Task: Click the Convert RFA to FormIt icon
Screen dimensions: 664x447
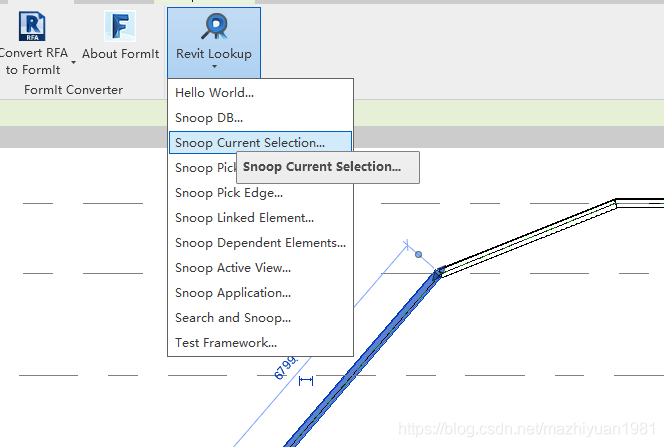Action: tap(32, 26)
